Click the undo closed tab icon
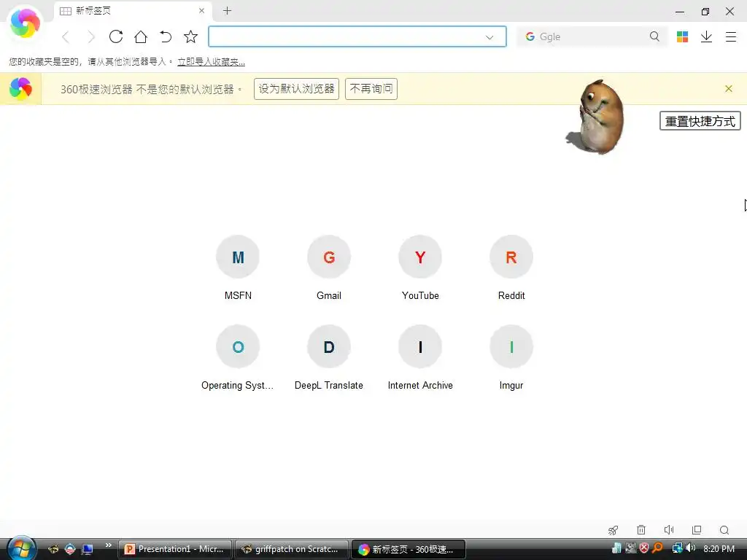 166,36
